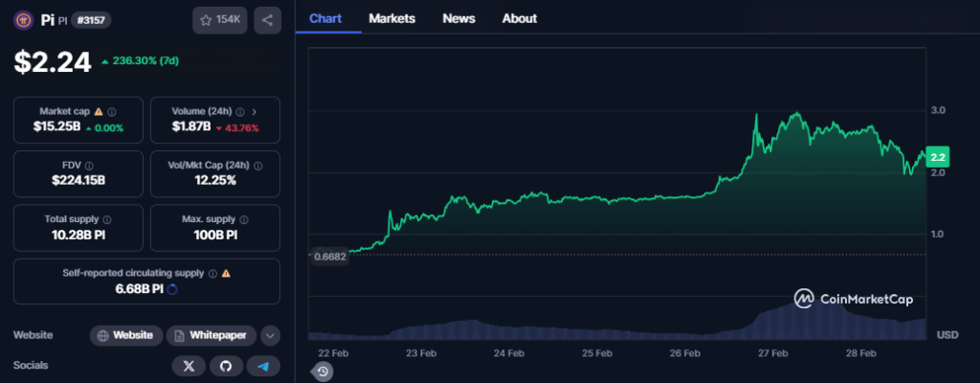
Task: Switch to the Chart tab
Action: [325, 18]
